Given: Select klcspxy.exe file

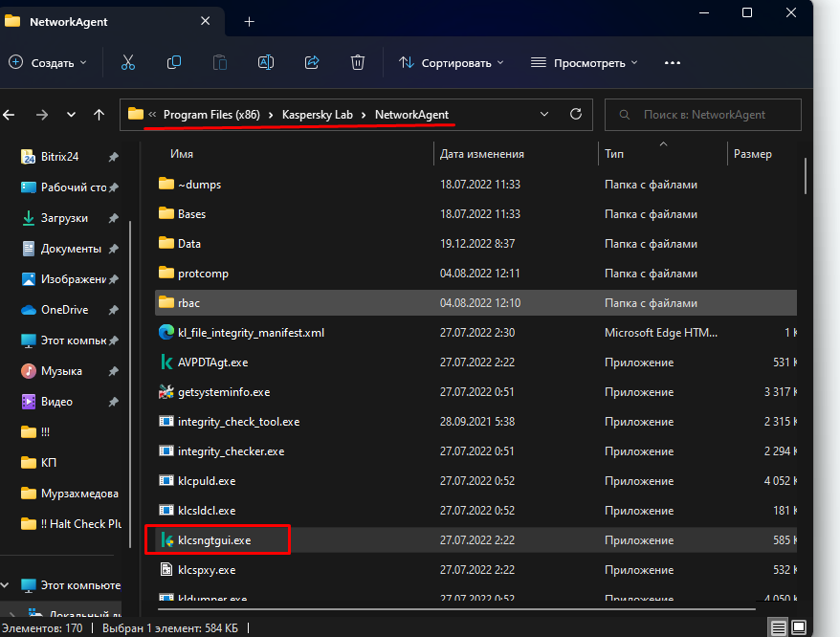Looking at the screenshot, I should (x=475, y=570).
